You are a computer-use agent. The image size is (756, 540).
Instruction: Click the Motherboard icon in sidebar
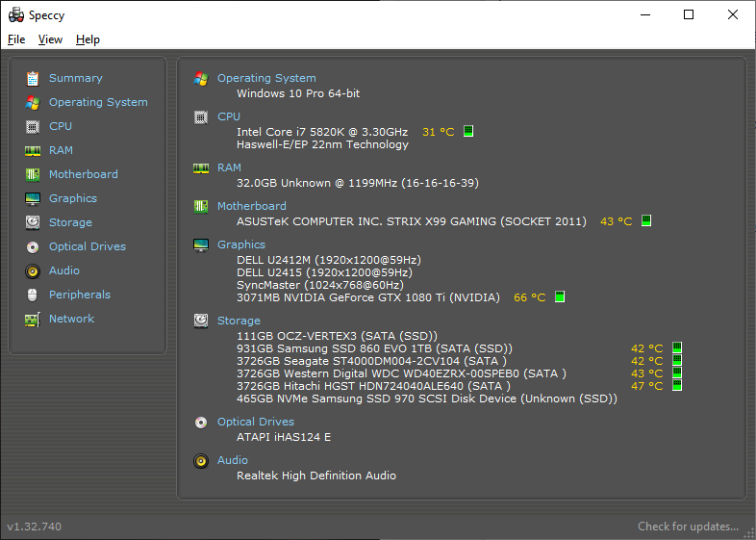click(33, 174)
